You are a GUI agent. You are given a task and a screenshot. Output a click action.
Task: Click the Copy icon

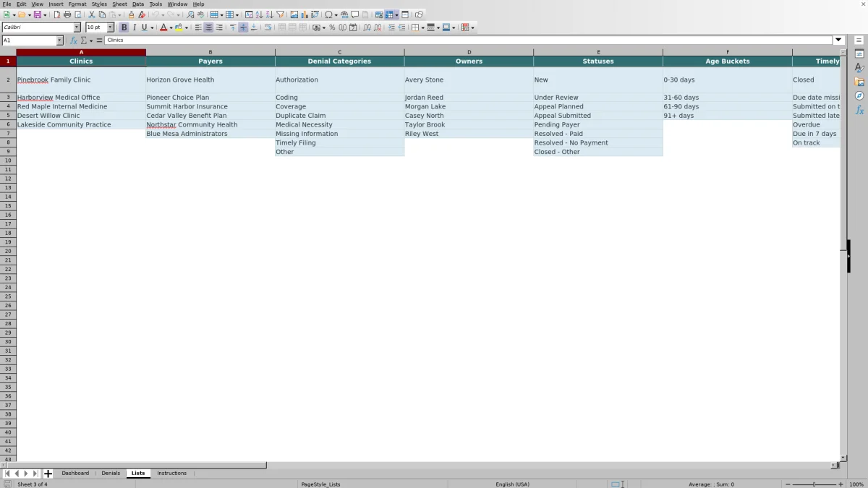click(102, 14)
